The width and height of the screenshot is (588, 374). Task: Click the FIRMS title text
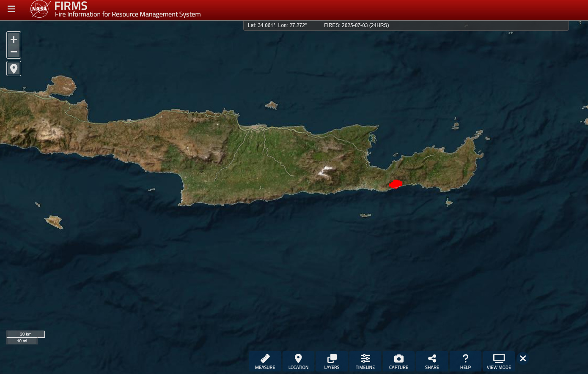pos(71,6)
